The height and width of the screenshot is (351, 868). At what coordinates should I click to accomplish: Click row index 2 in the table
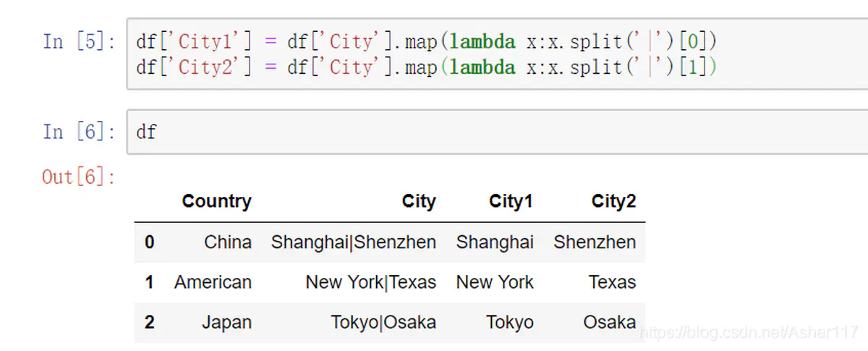coord(149,321)
